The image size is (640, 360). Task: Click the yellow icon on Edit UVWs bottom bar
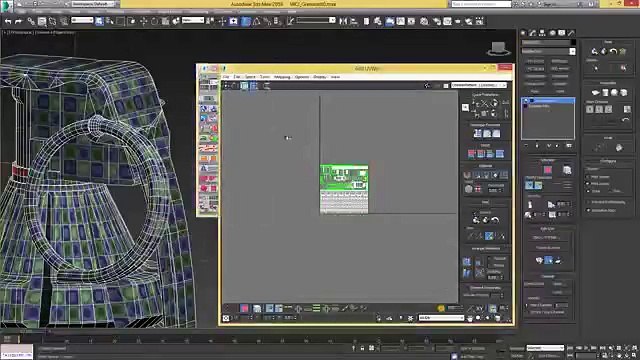point(441,309)
